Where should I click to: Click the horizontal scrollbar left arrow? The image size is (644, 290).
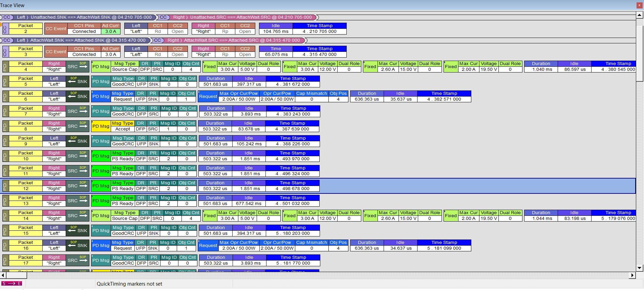tap(3, 275)
